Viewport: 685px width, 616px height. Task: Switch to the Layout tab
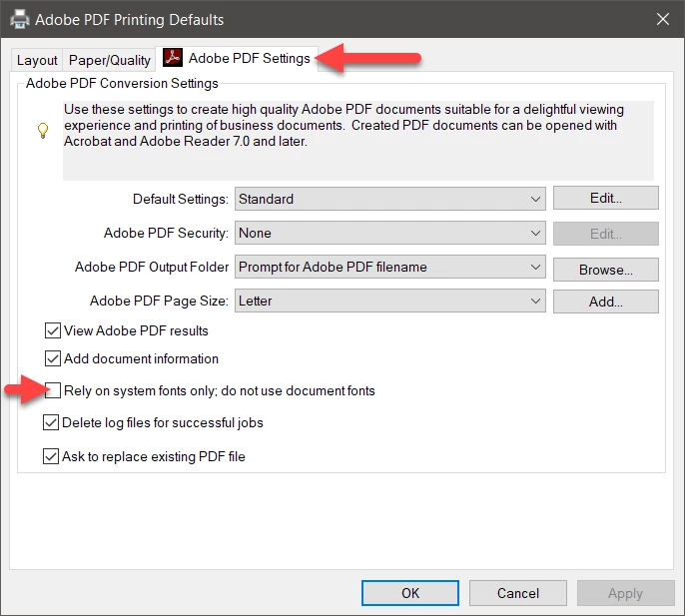tap(37, 60)
